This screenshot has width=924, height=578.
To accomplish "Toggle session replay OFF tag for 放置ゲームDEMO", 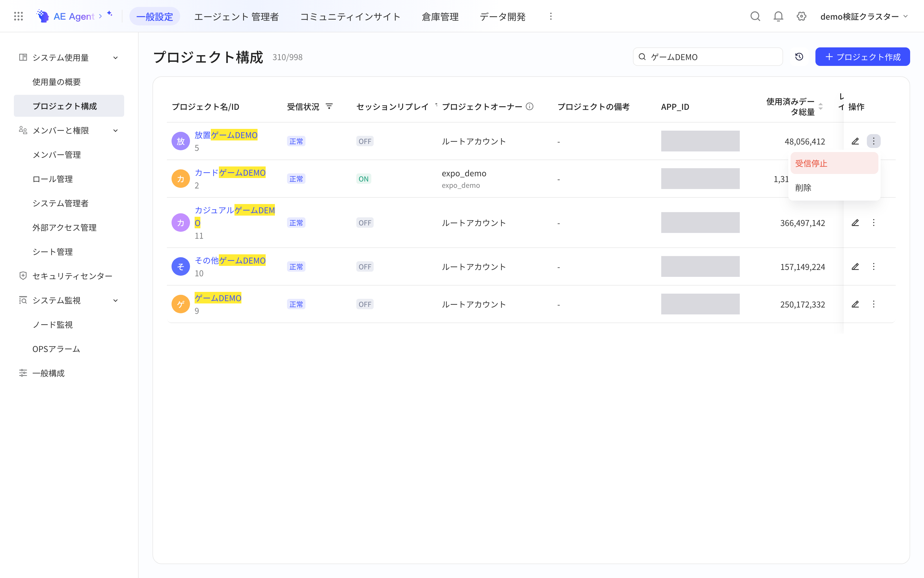I will 365,141.
